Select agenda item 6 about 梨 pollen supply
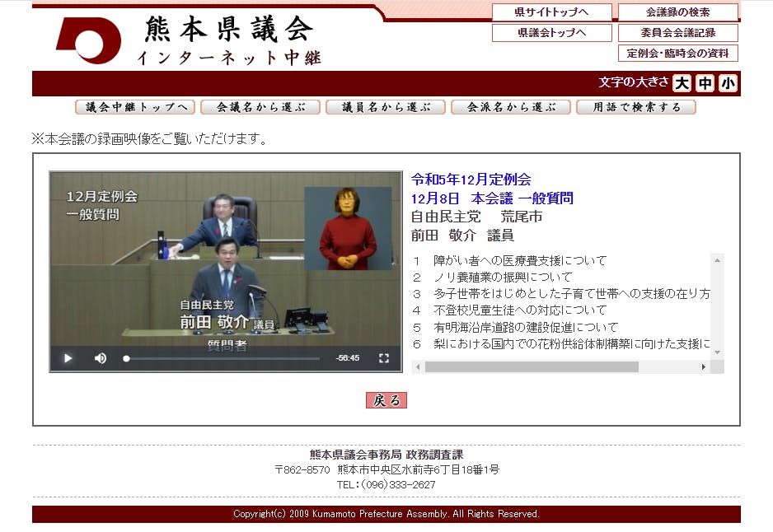Image resolution: width=773 pixels, height=532 pixels. (x=571, y=344)
